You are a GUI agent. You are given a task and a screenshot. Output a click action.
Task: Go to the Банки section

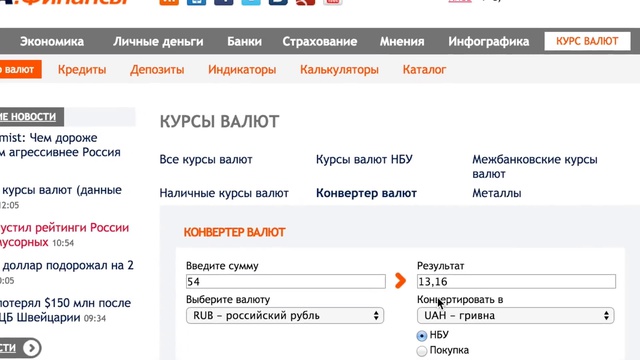tap(244, 41)
